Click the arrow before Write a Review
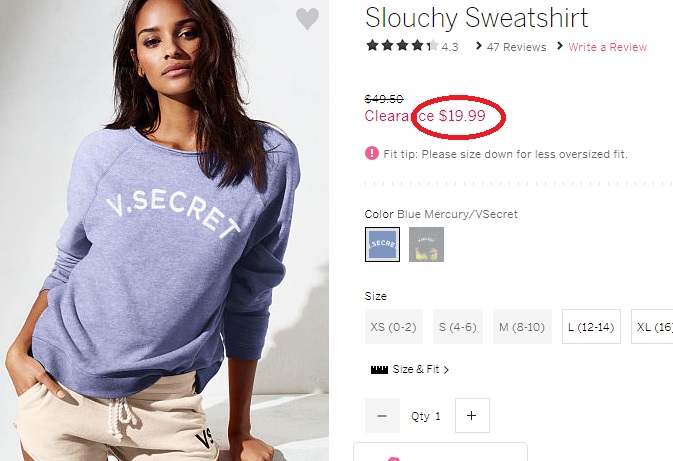Screen dimensions: 673x461 pos(560,45)
